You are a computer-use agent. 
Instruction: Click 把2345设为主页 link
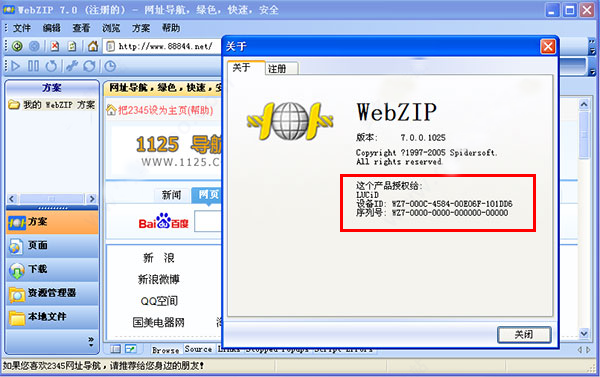[x=165, y=110]
